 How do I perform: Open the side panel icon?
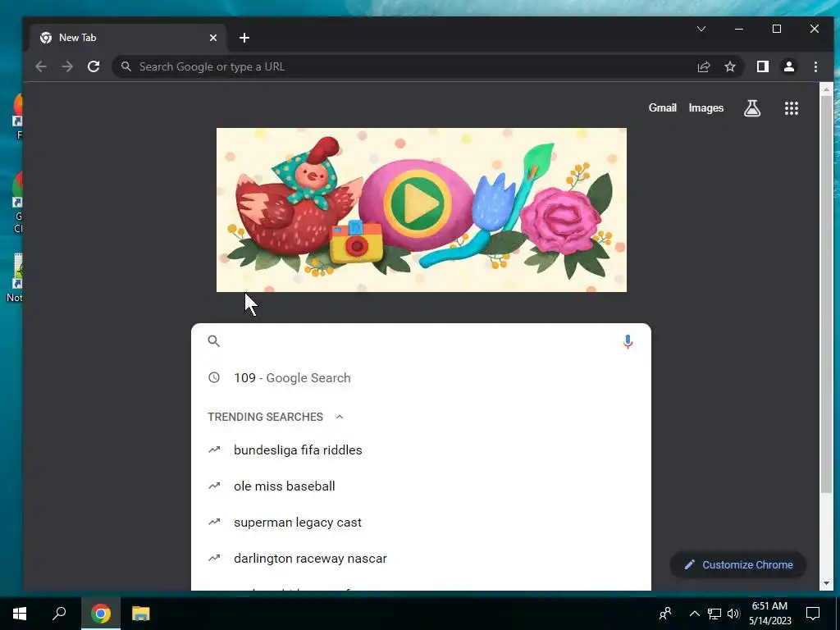click(762, 66)
